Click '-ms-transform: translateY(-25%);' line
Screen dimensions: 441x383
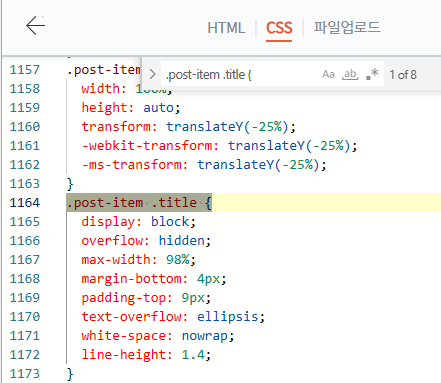coord(204,165)
